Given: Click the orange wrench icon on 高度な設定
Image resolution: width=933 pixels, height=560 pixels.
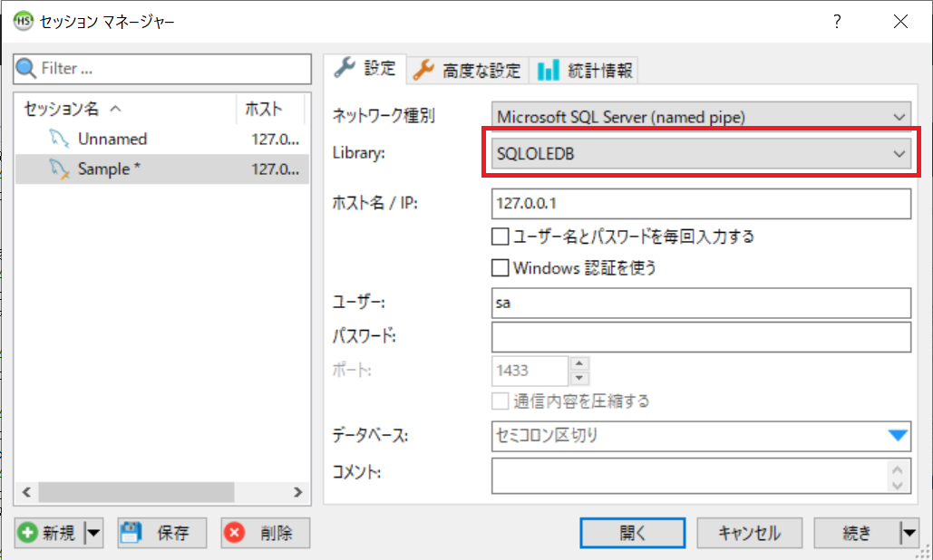Looking at the screenshot, I should [x=423, y=70].
